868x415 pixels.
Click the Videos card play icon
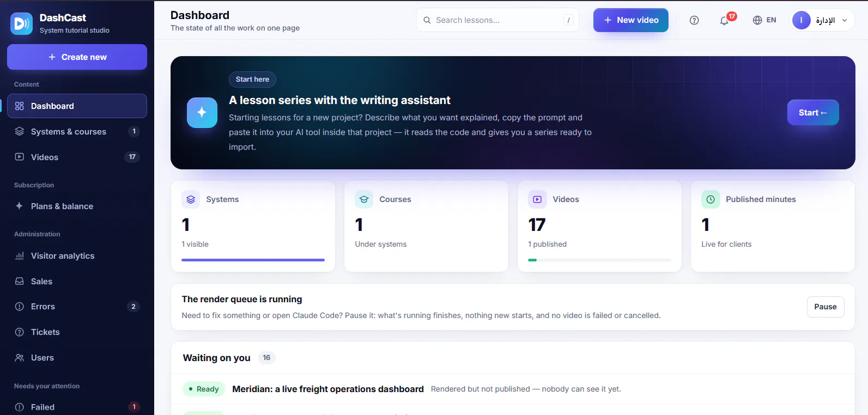[x=537, y=199]
